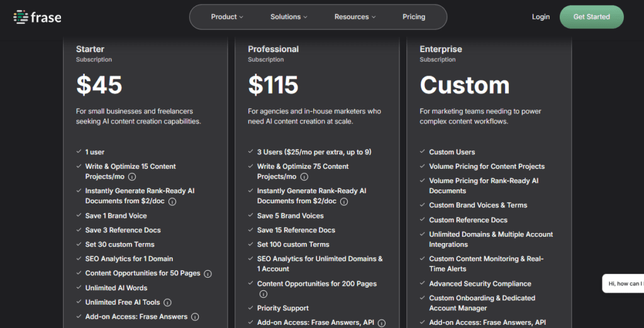Click the Frase logo in the header
This screenshot has height=328, width=644.
[x=37, y=17]
